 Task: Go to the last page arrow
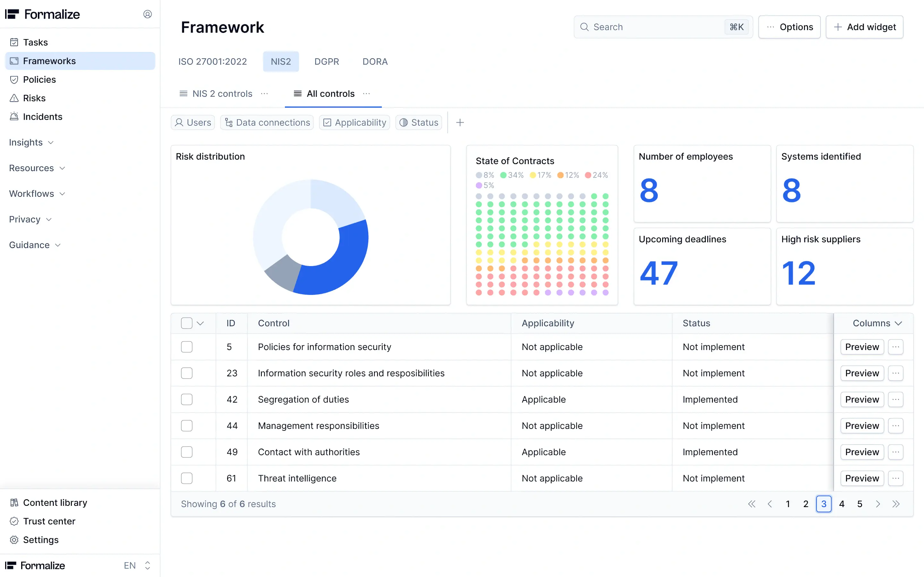(x=896, y=504)
